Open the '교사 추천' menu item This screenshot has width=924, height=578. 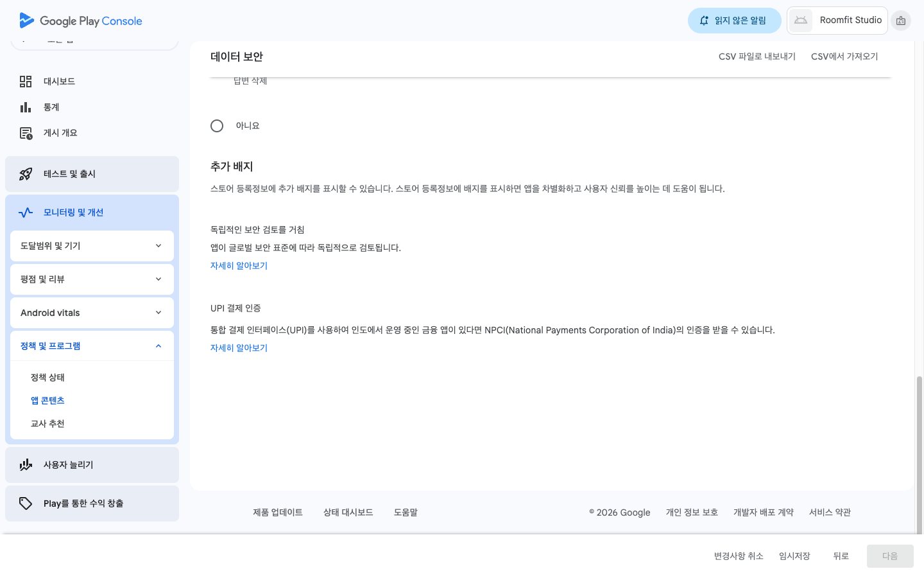(x=47, y=424)
